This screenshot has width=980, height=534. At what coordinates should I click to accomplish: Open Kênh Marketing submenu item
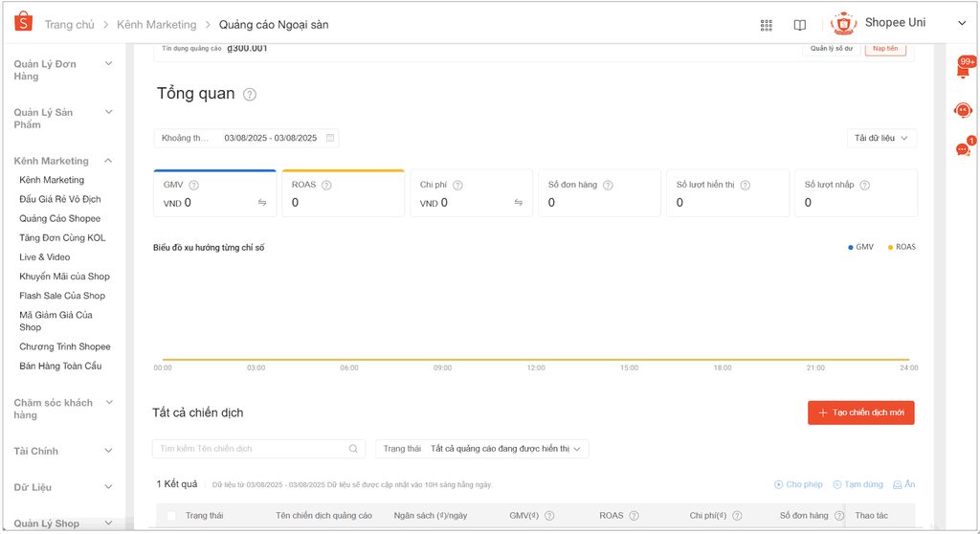pyautogui.click(x=52, y=180)
